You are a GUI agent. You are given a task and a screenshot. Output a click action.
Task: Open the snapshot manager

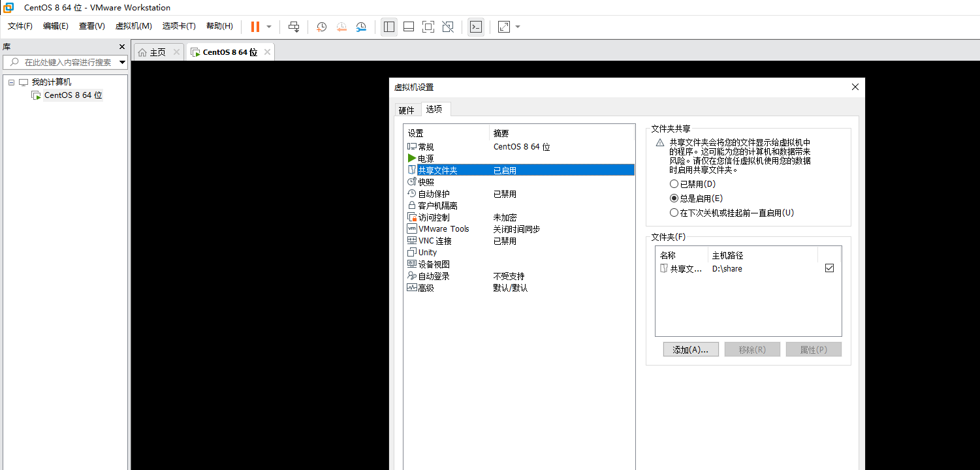coord(361,27)
